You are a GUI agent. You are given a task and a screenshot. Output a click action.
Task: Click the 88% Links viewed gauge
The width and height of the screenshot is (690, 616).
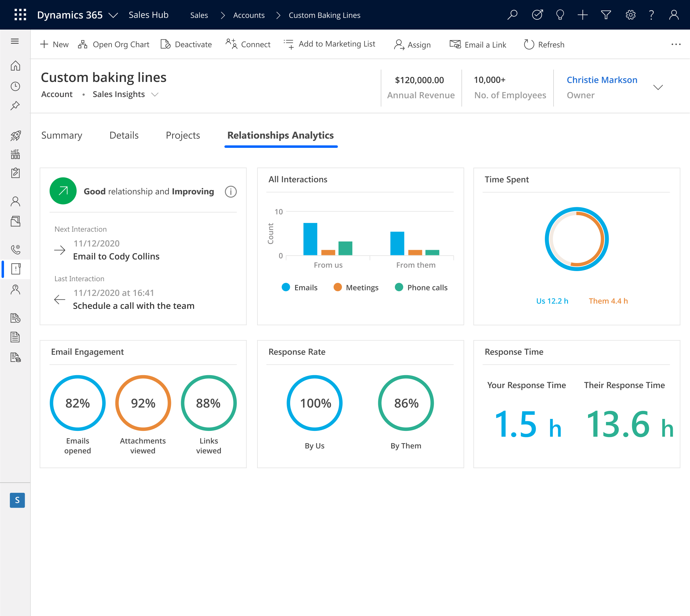[209, 403]
